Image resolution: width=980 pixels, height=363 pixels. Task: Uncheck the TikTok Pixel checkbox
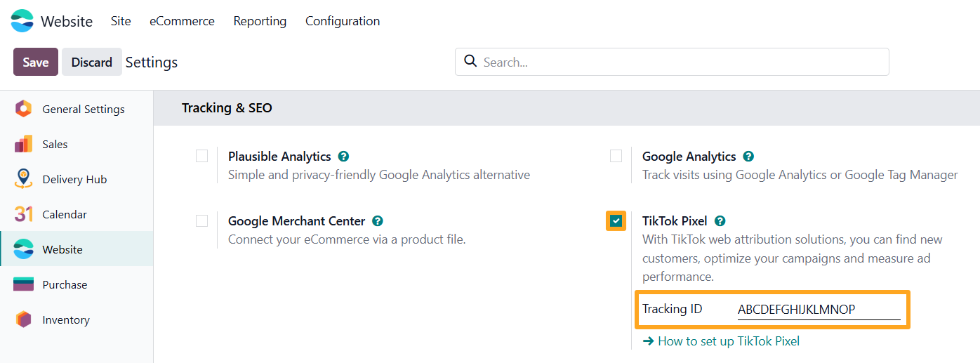point(616,221)
